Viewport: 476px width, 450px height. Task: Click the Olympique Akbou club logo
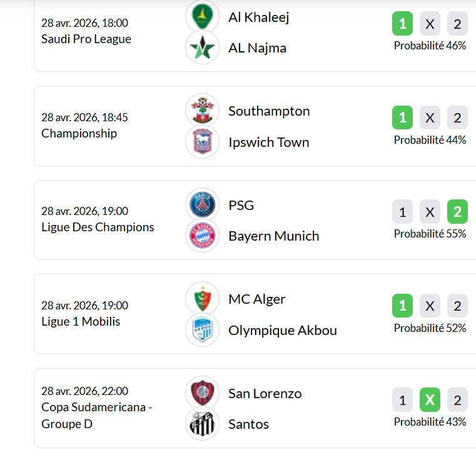(x=202, y=330)
